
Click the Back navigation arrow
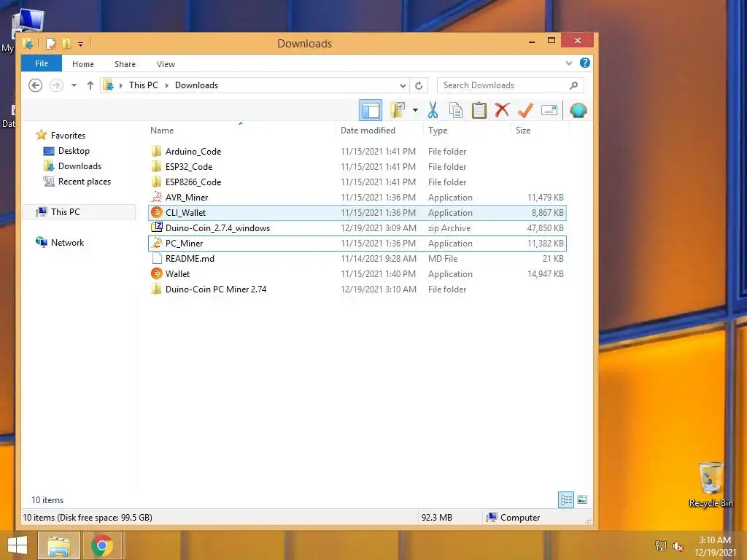(35, 85)
